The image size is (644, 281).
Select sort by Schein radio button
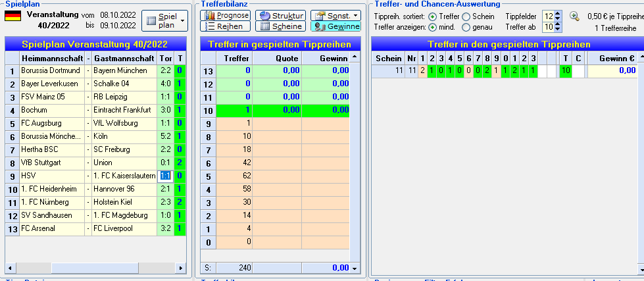pyautogui.click(x=466, y=17)
